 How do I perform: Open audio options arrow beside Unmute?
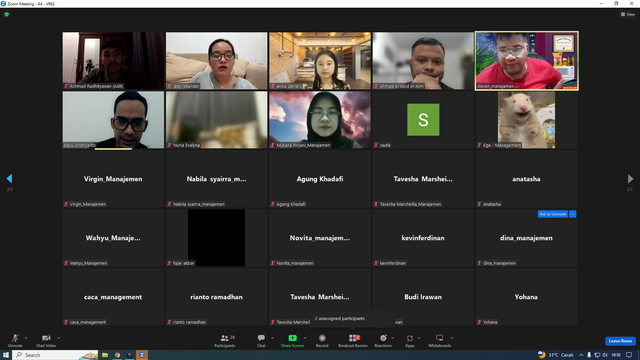point(26,338)
